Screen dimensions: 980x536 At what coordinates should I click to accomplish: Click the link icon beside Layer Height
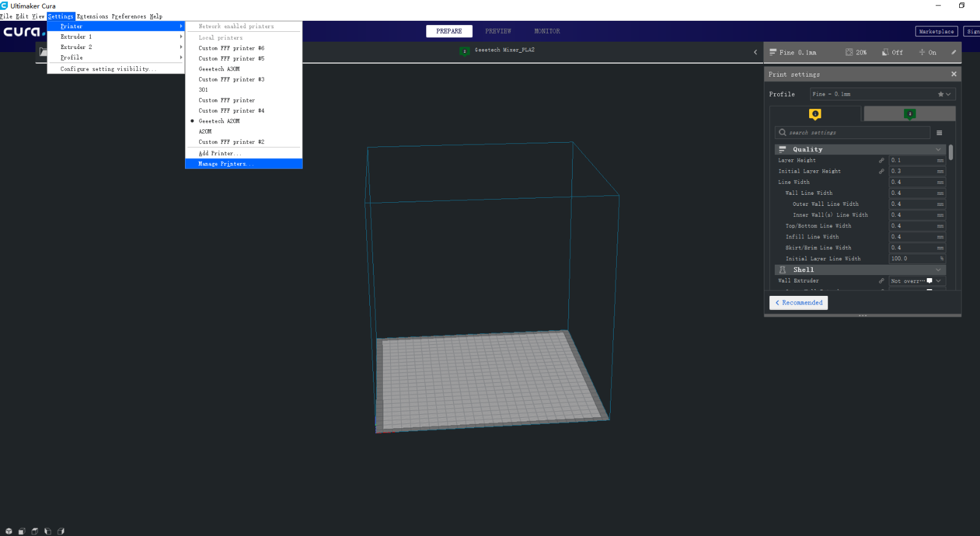(881, 160)
